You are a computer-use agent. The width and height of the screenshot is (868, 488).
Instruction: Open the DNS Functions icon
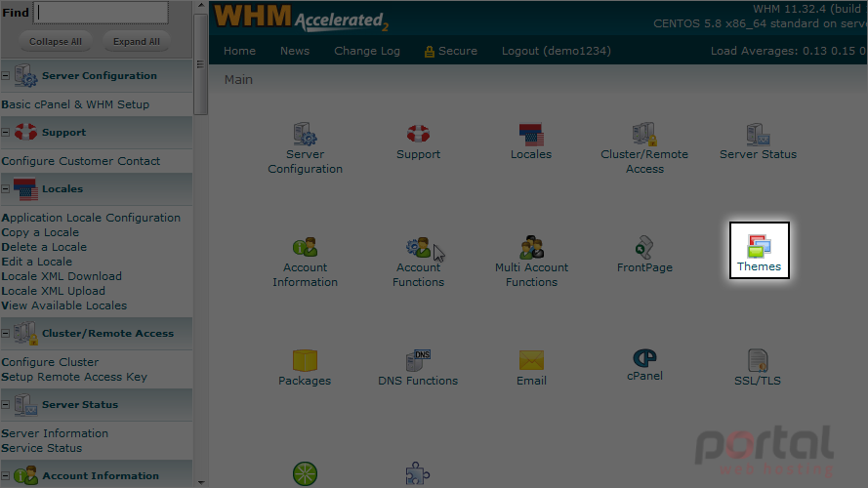tap(418, 360)
